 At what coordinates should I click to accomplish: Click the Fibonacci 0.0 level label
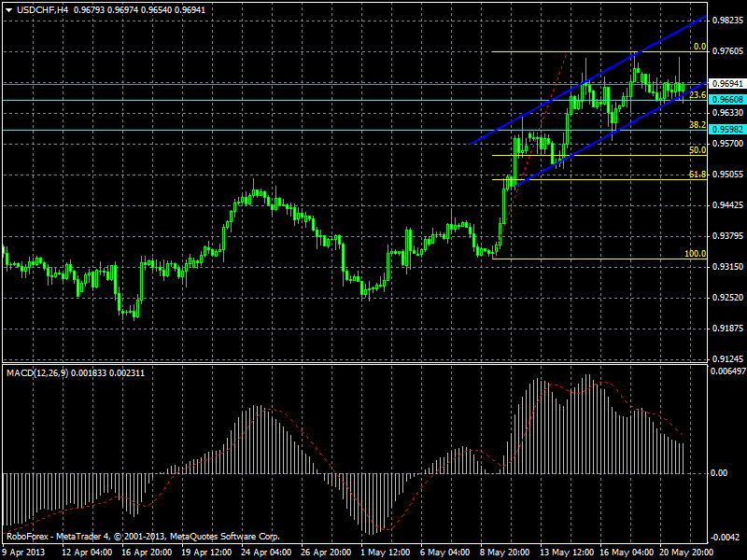point(699,47)
